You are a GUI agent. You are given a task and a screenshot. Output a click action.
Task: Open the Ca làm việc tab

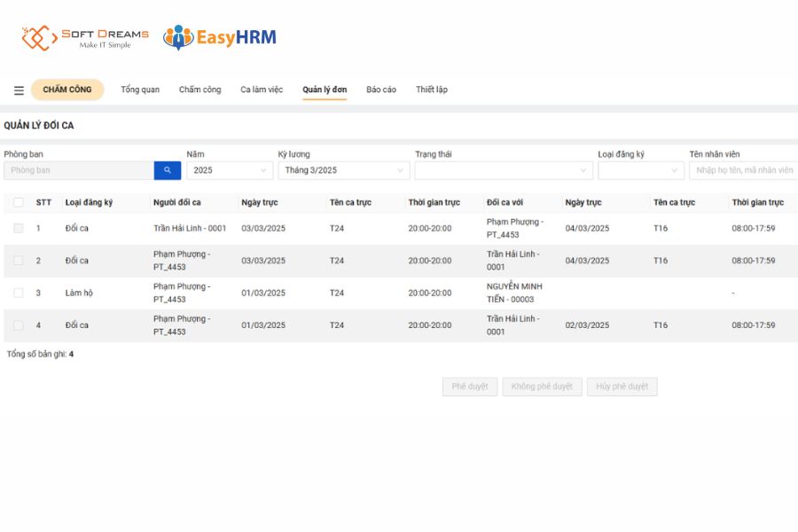[x=262, y=90]
